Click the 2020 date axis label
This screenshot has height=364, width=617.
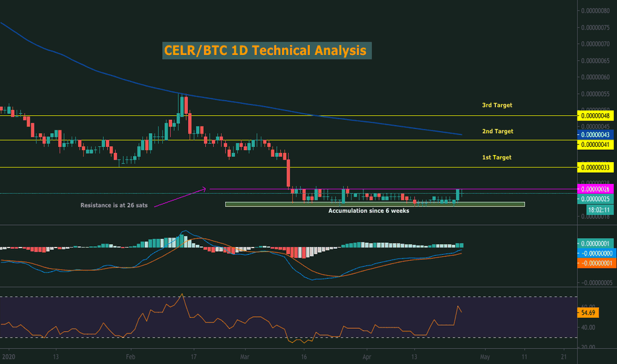tap(8, 357)
